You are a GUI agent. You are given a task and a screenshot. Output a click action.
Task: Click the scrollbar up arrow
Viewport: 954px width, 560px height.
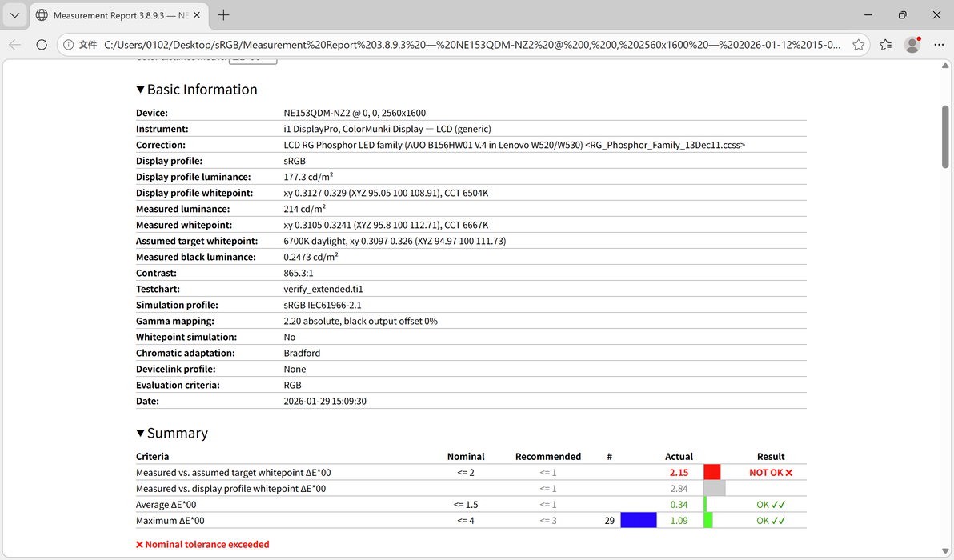coord(945,65)
